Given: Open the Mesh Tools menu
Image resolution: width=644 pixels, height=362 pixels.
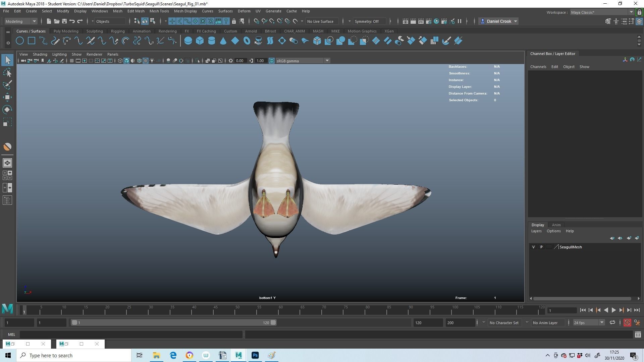Looking at the screenshot, I should click(159, 11).
